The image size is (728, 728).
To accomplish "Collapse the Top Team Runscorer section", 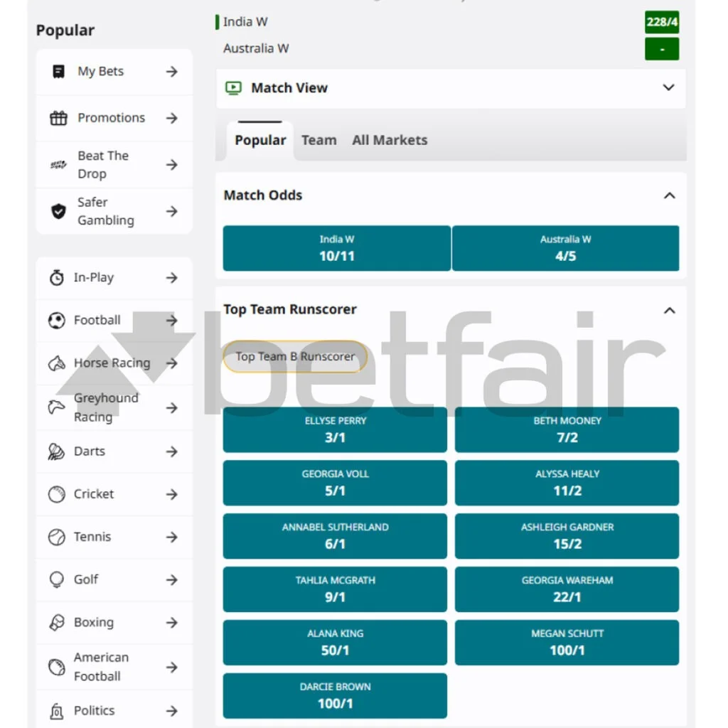I will (x=669, y=310).
